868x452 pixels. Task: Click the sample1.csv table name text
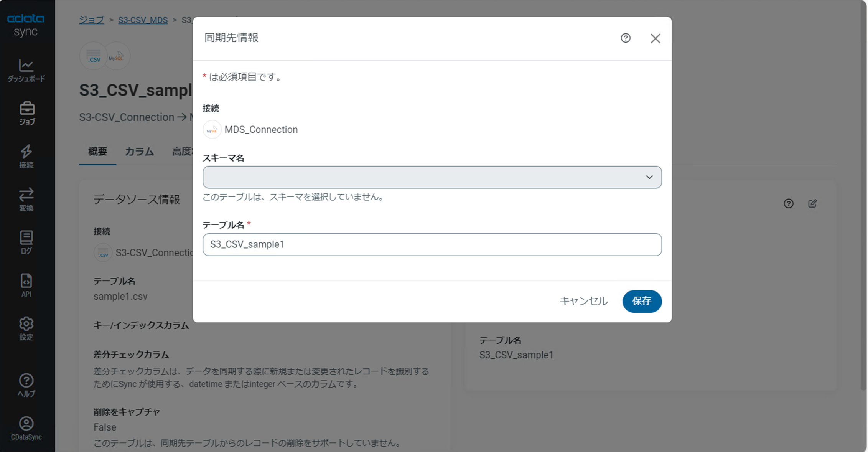120,296
